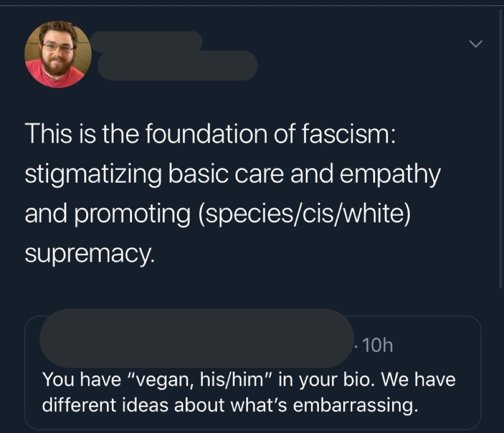Click the text '(species/cis/white)' in the tweet
Image resolution: width=504 pixels, height=433 pixels.
pos(304,214)
